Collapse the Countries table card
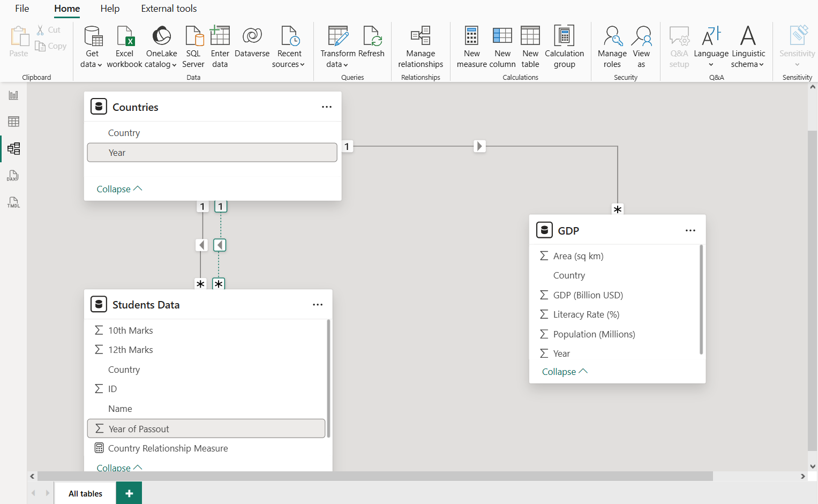 click(119, 189)
